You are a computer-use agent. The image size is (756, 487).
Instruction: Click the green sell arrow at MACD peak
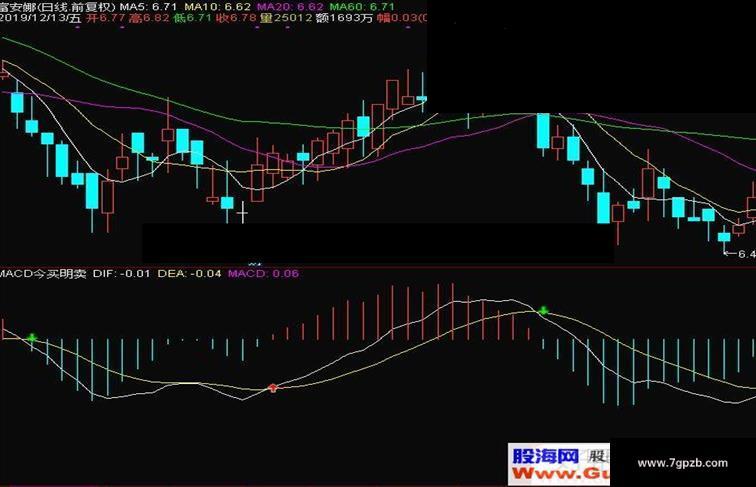point(543,311)
